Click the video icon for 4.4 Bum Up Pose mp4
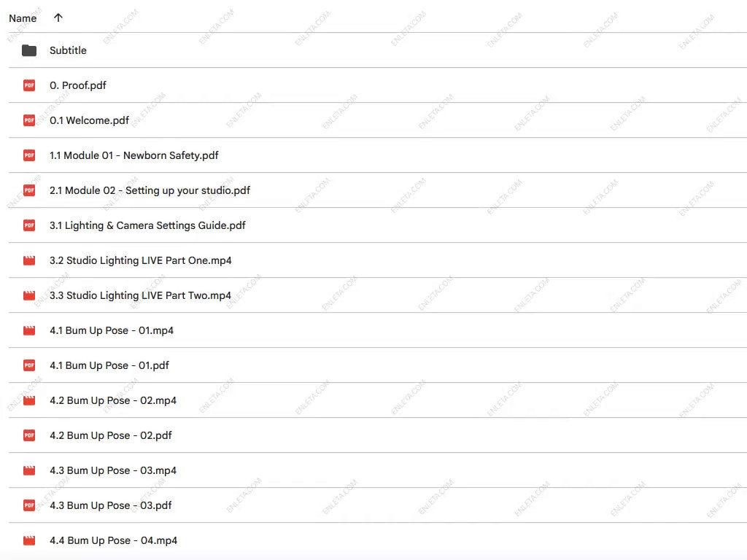Viewport: 747px width, 560px height. coord(29,540)
